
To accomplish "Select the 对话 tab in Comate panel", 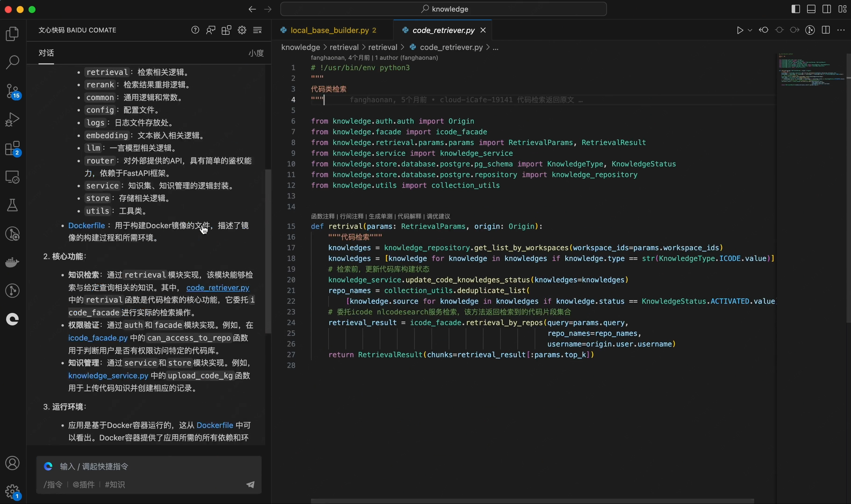I will tap(46, 53).
